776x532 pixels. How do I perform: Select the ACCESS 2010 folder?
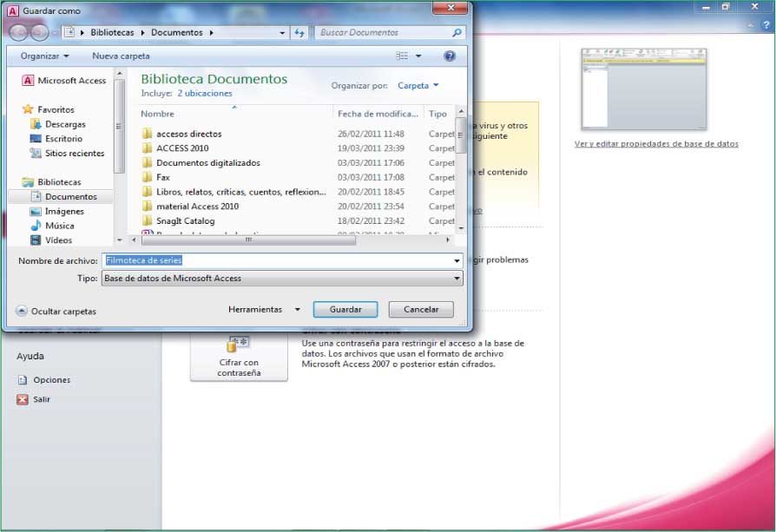pyautogui.click(x=175, y=148)
